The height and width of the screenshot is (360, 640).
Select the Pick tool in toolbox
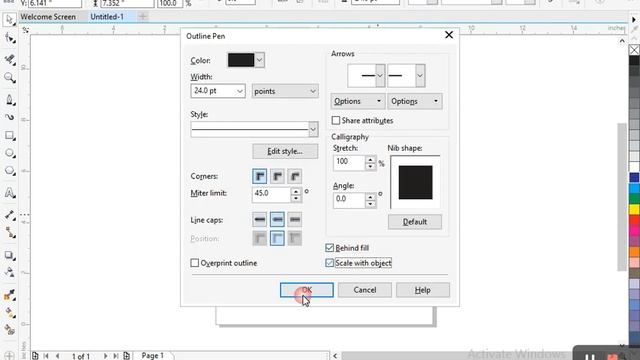pos(9,19)
